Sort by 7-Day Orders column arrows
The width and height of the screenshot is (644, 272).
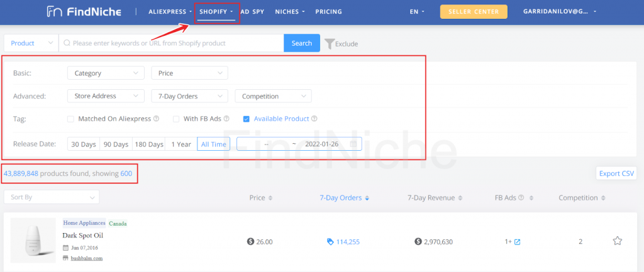[367, 198]
